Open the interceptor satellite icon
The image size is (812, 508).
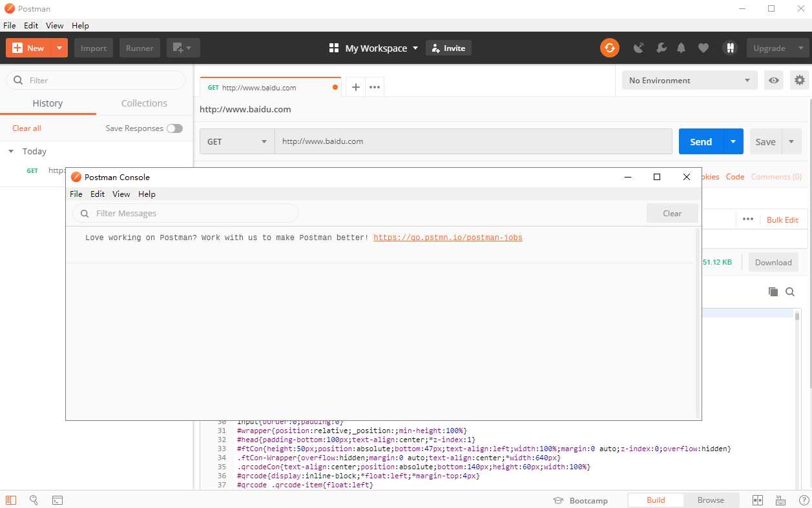pos(639,48)
